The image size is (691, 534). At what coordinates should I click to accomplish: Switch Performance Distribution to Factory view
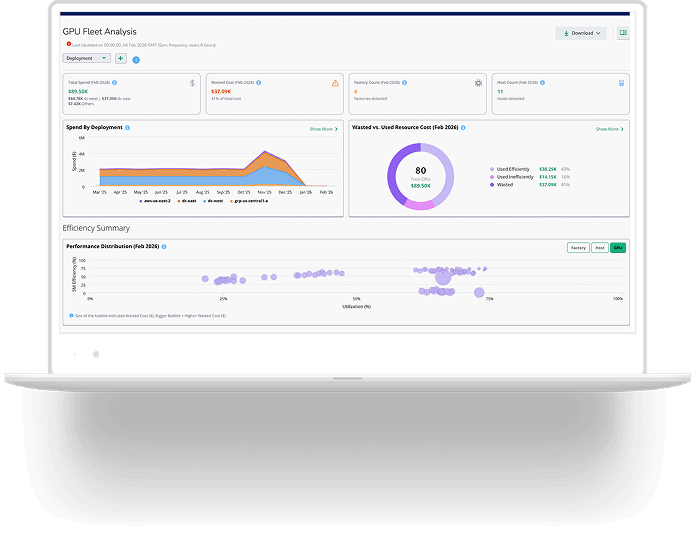(578, 248)
